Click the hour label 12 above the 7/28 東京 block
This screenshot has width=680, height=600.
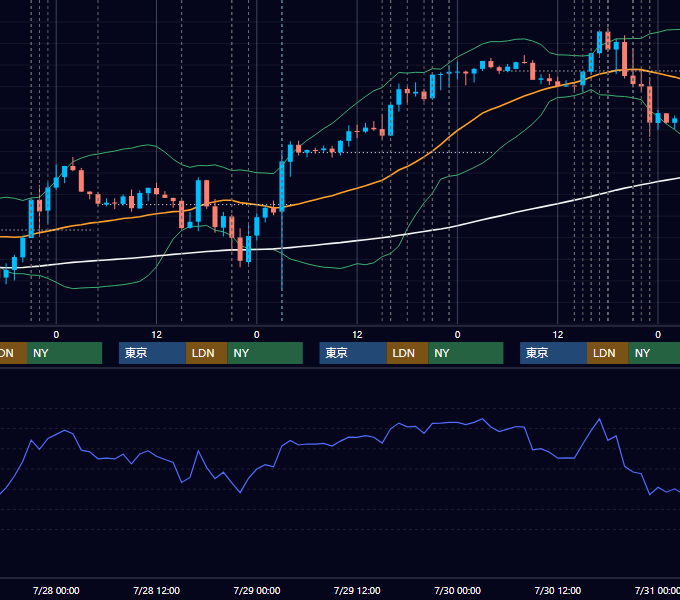coord(156,335)
